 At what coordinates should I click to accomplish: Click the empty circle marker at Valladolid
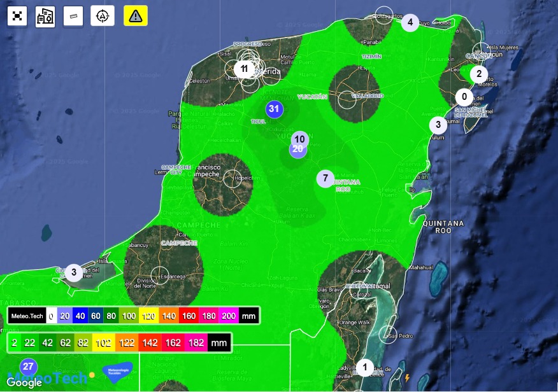(x=347, y=100)
